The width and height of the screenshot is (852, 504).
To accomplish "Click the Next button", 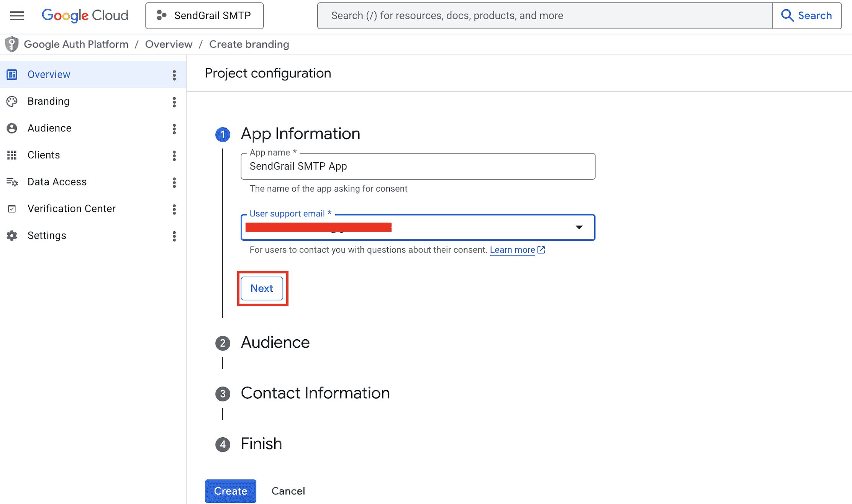I will (x=262, y=288).
